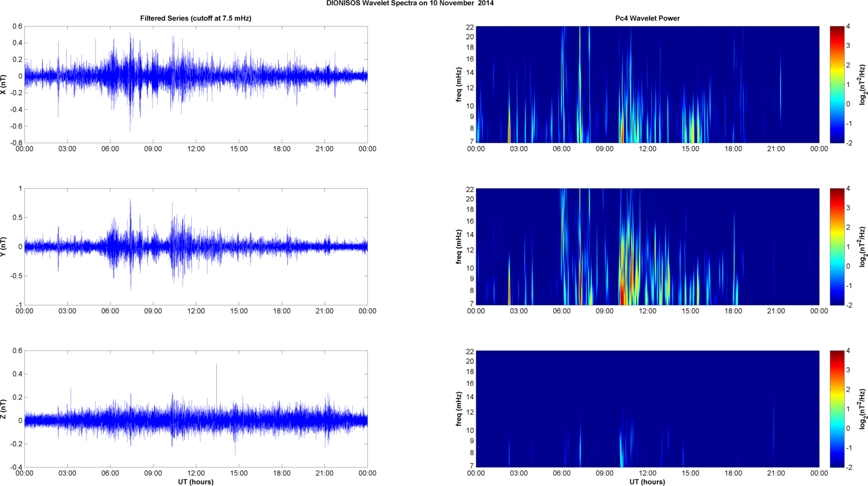Image resolution: width=868 pixels, height=486 pixels.
Task: Select the 'Filtered Series (cutoff at 7.5 mHz)' heading
Action: point(196,18)
